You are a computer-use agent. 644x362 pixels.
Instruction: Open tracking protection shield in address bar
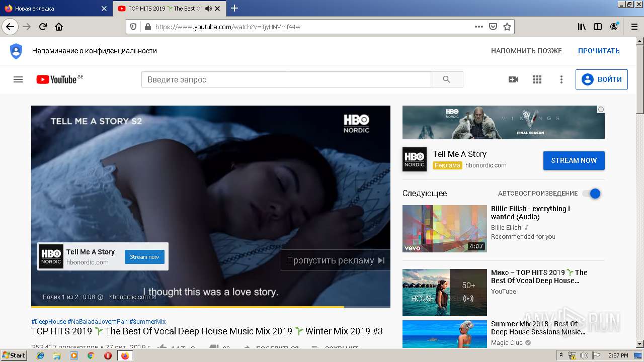[133, 27]
